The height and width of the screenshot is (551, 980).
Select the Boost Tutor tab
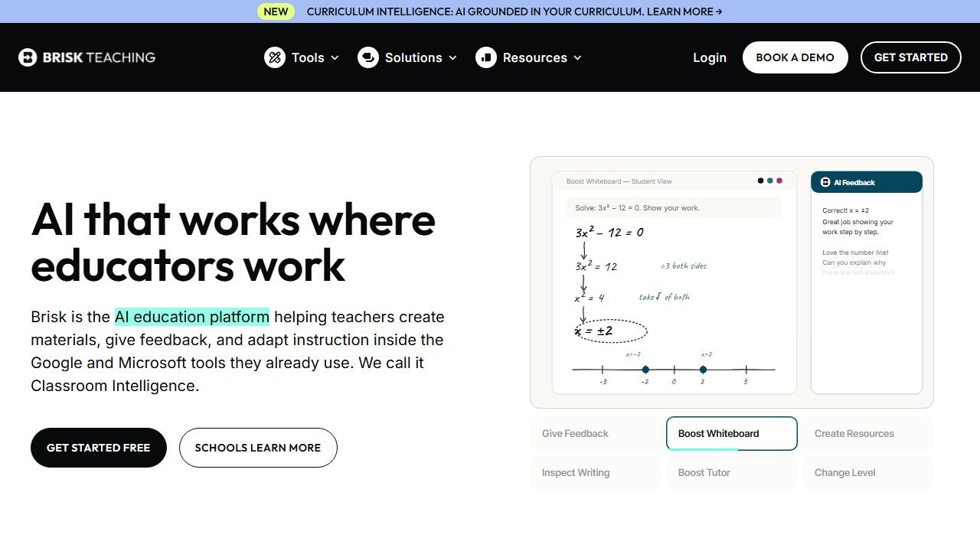(x=732, y=472)
